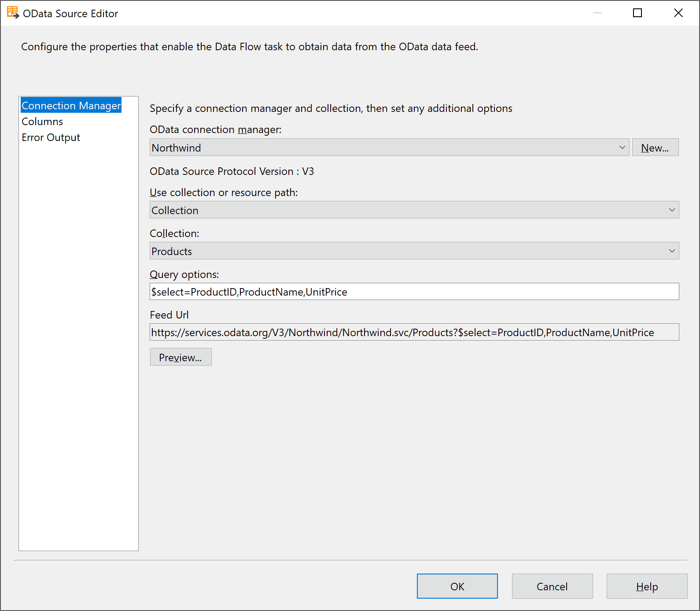Expand the collection or resource path dropdown
The height and width of the screenshot is (611, 700).
414,210
